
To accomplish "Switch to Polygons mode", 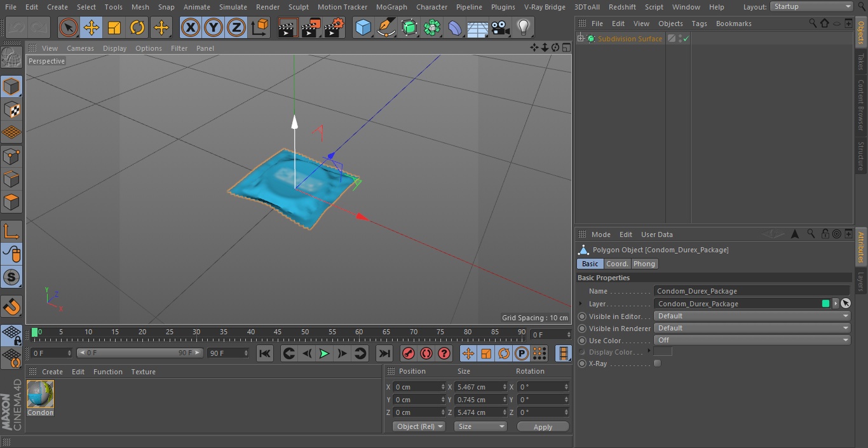I will point(11,202).
